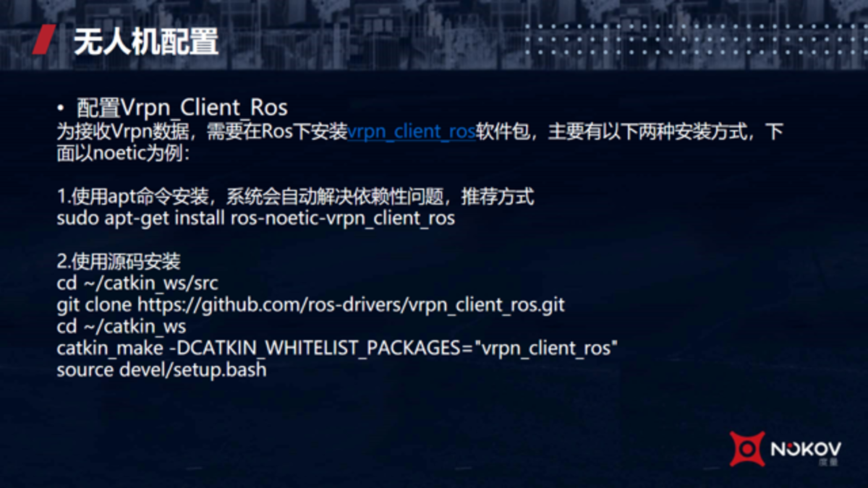Click the NOKOV logo icon
Viewport: 868px width, 488px height.
[x=747, y=448]
